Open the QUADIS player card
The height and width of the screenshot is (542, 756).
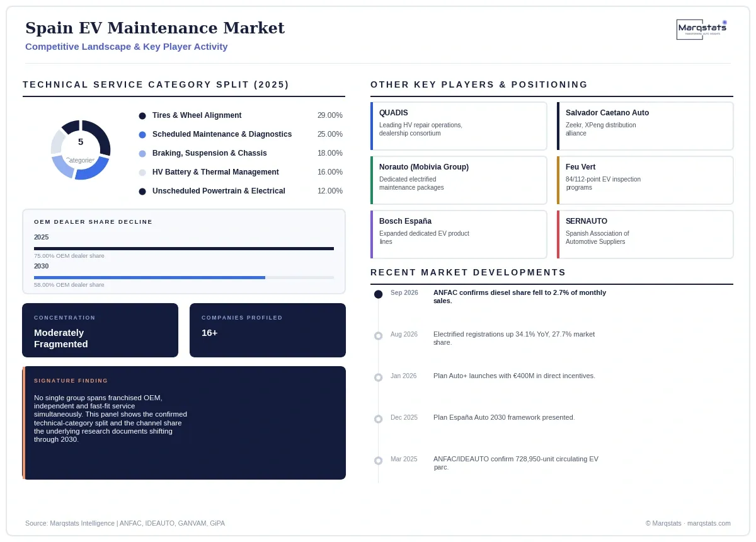click(459, 126)
